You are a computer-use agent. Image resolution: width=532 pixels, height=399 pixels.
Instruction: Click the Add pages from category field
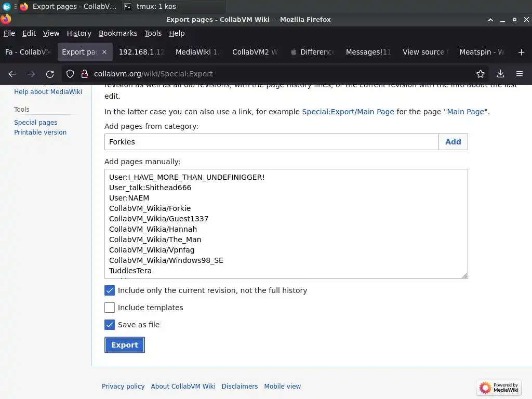tap(271, 142)
